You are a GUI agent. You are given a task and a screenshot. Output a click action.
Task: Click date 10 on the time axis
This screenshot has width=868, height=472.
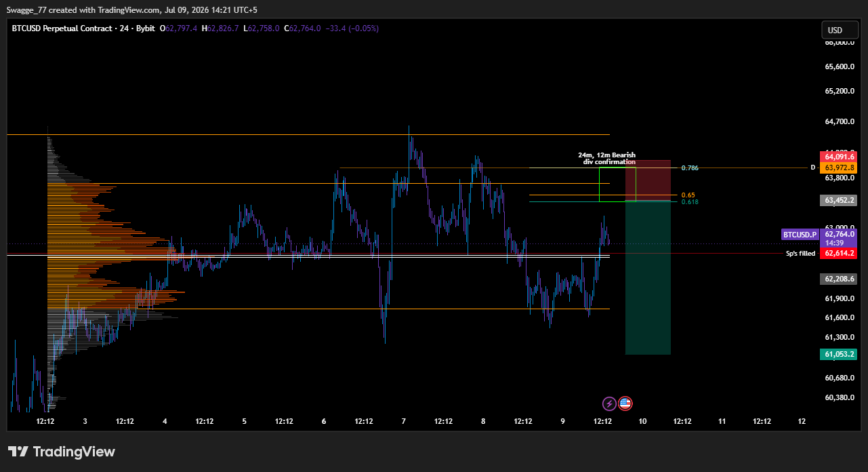click(x=642, y=421)
